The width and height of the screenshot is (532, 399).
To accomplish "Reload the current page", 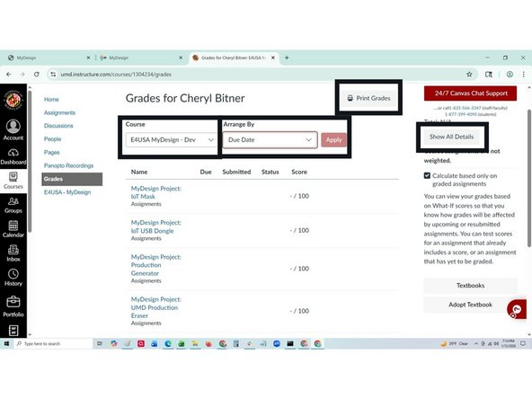I will 37,75.
